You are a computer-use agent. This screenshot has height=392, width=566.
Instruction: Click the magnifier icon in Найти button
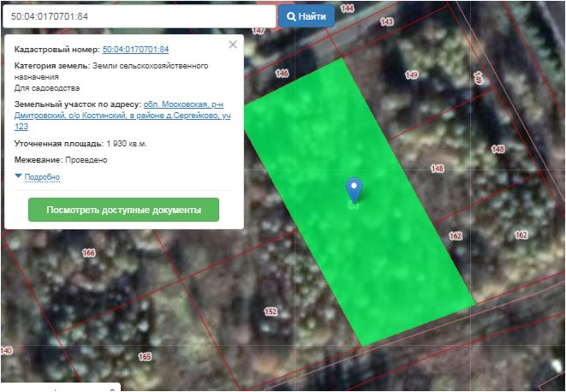click(x=291, y=16)
